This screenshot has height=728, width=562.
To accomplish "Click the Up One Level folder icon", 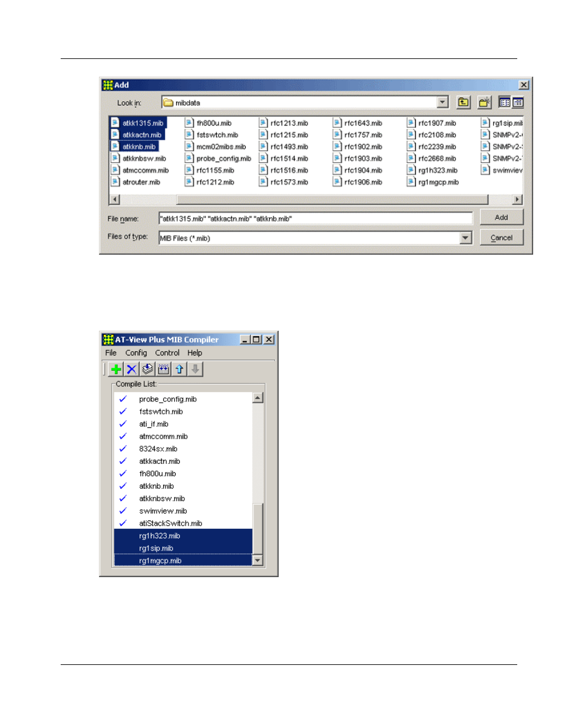I will point(464,103).
